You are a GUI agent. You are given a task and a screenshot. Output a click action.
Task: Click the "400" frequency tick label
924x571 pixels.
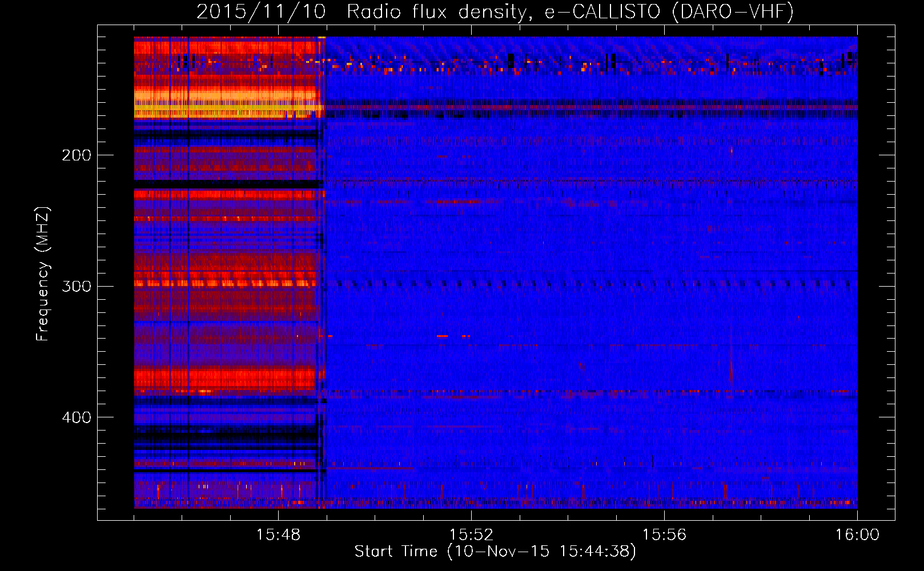point(77,417)
